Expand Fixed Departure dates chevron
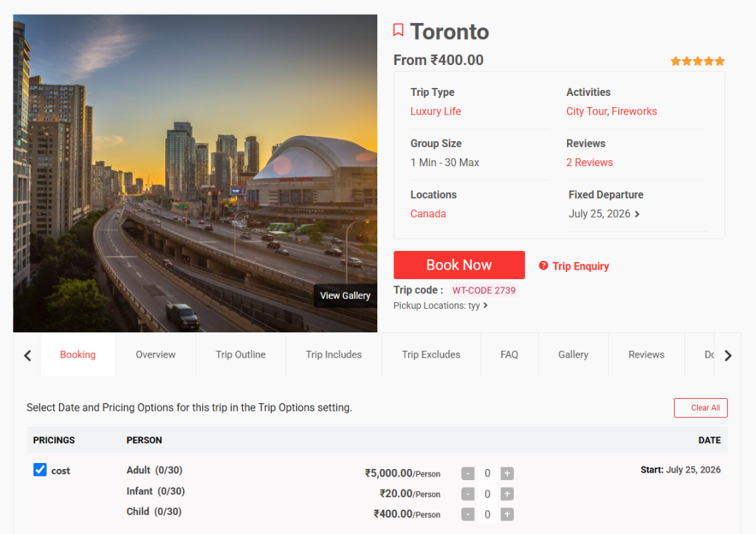The height and width of the screenshot is (534, 756). point(637,214)
